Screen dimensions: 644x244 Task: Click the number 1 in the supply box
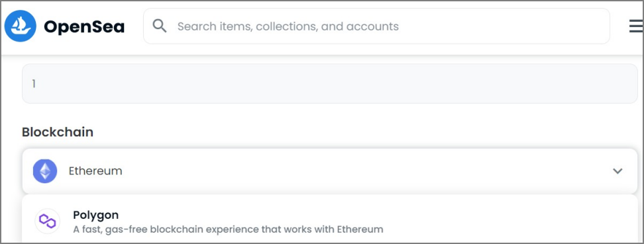point(34,84)
